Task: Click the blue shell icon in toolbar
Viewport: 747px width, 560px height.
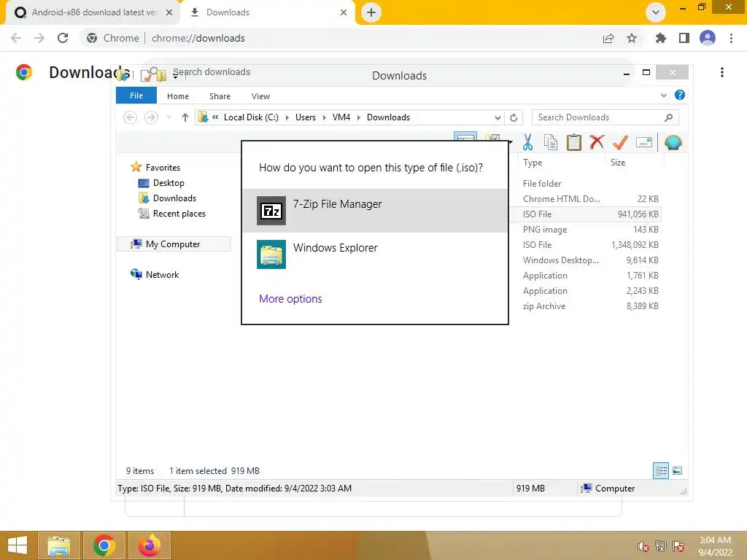Action: [x=673, y=142]
